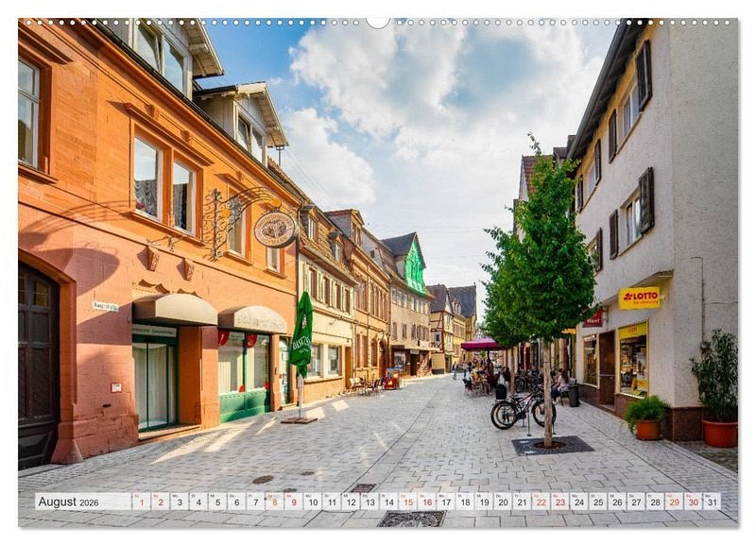
Task: Select day 26 in the calendar strip
Action: coord(618,502)
